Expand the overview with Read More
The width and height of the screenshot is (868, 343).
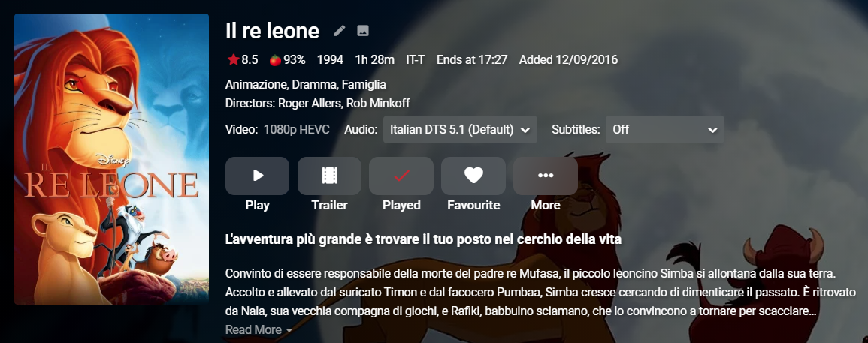click(x=258, y=329)
